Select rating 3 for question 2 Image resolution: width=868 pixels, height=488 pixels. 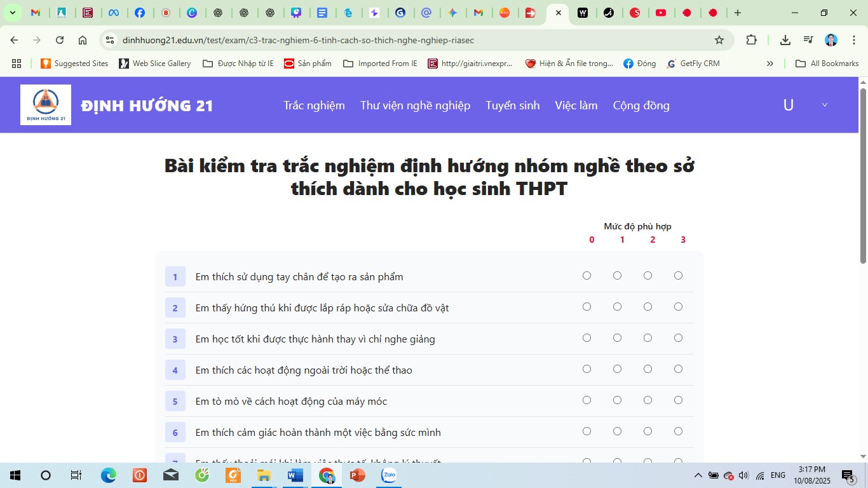pos(678,307)
